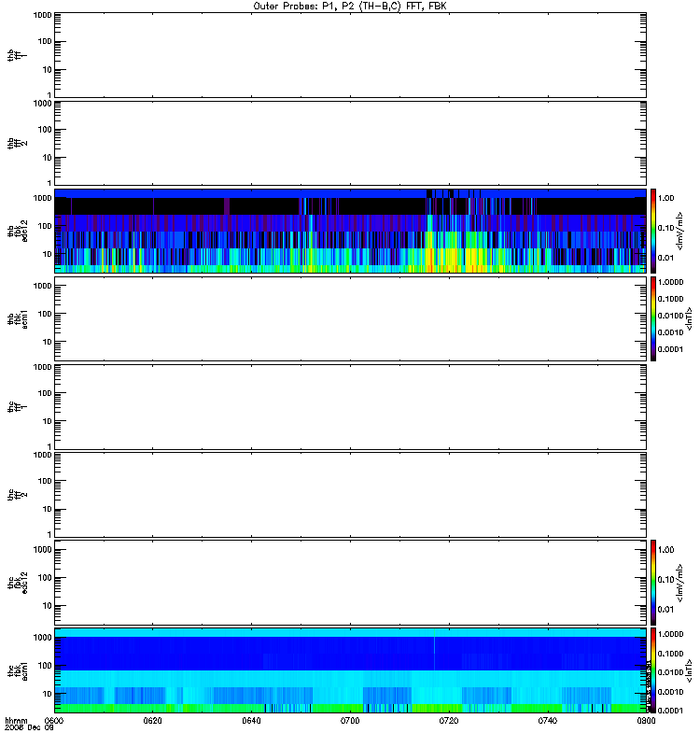Click the 'hhmm' axis units label
The height and width of the screenshot is (747, 700).
[x=16, y=720]
